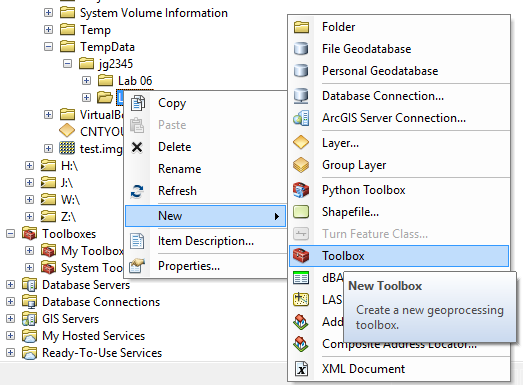
Task: Collapse the TempData folder
Action: click(x=48, y=47)
